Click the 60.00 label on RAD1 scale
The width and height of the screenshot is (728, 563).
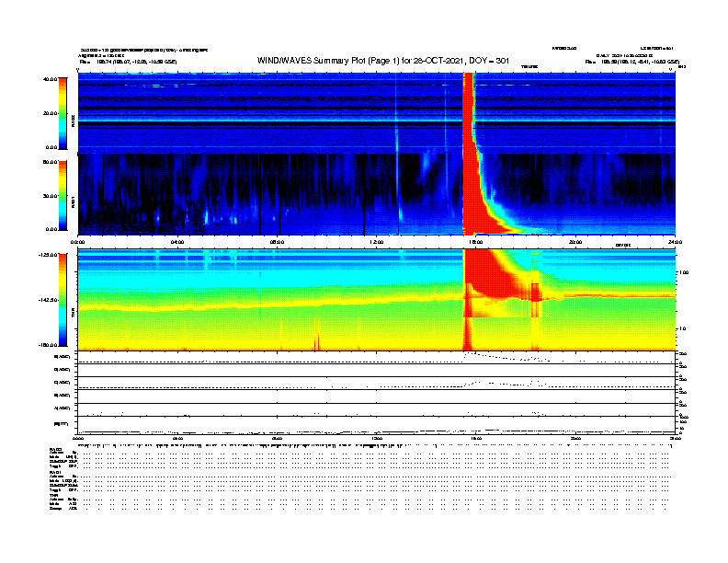pyautogui.click(x=50, y=162)
